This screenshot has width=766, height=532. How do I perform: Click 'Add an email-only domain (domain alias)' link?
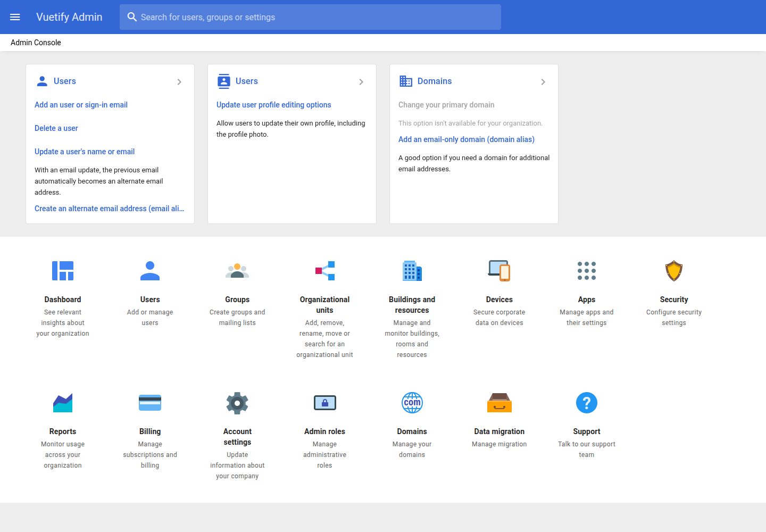[x=467, y=139]
